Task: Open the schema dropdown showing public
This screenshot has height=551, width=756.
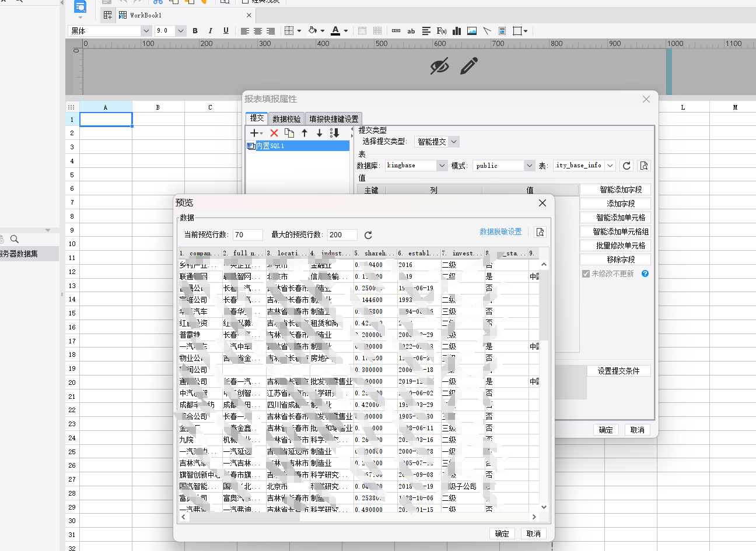Action: point(503,166)
